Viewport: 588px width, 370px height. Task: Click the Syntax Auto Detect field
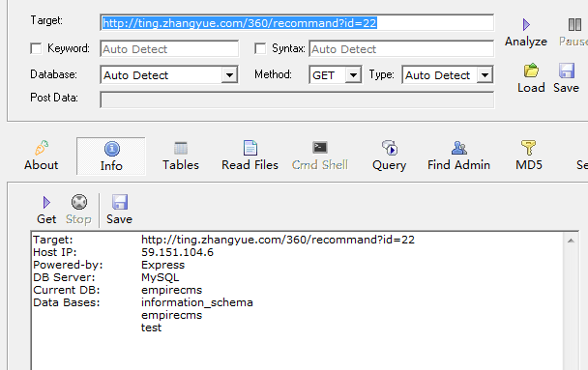pyautogui.click(x=401, y=49)
